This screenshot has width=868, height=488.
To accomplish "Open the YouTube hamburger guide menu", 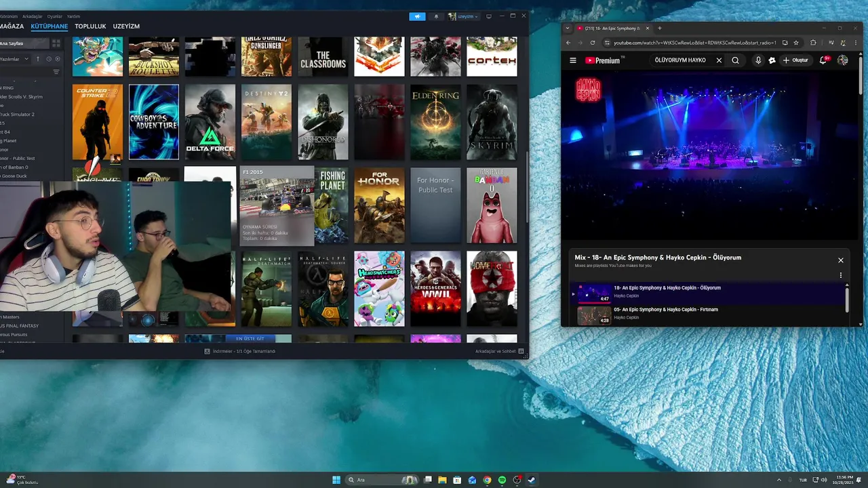I will click(x=573, y=60).
